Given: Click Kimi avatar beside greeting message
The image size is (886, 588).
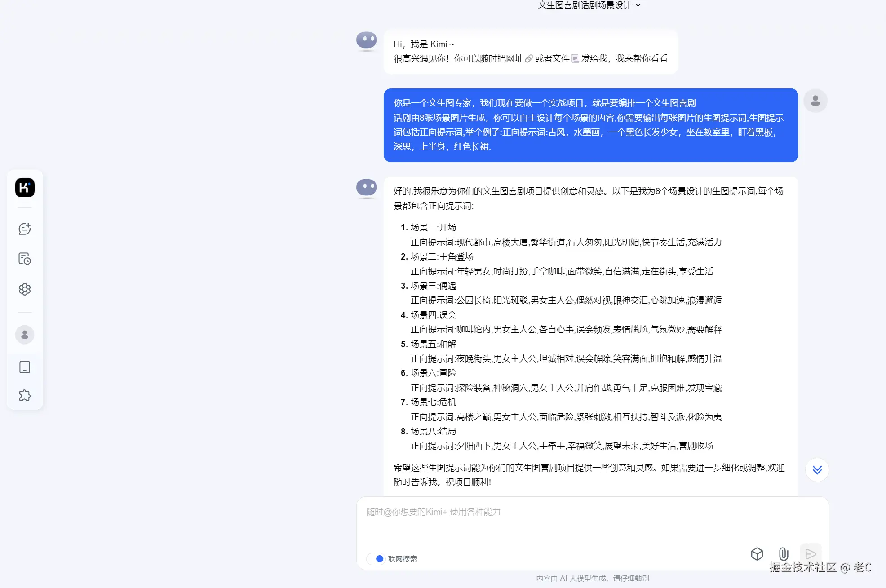Looking at the screenshot, I should (367, 41).
